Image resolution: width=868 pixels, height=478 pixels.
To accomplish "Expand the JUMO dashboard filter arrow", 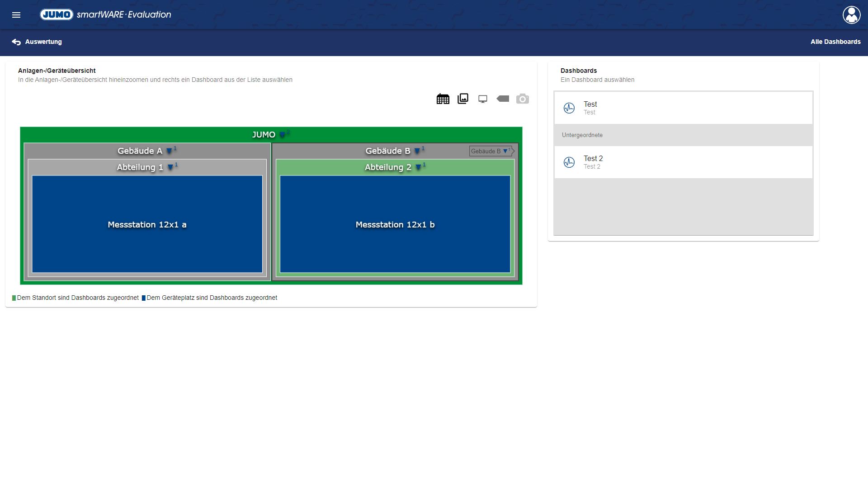I will (x=282, y=135).
